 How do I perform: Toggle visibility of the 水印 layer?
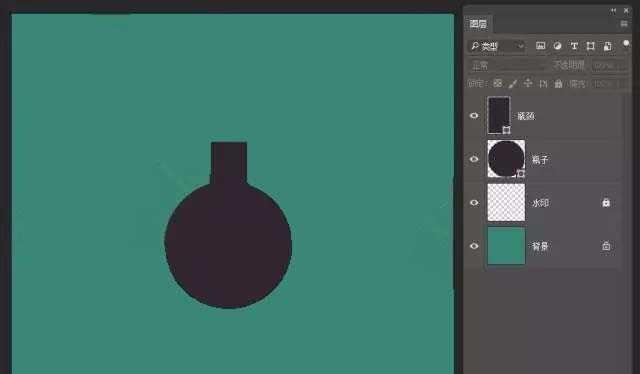coord(474,203)
